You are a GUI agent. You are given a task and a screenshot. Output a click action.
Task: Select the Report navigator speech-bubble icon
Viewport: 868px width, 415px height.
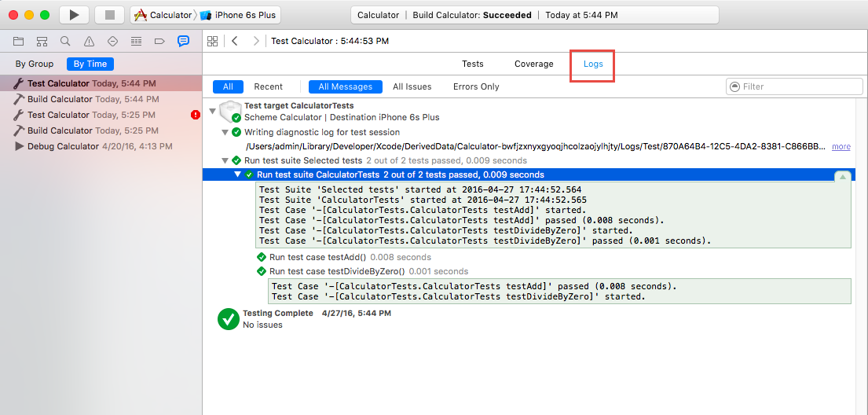[183, 41]
